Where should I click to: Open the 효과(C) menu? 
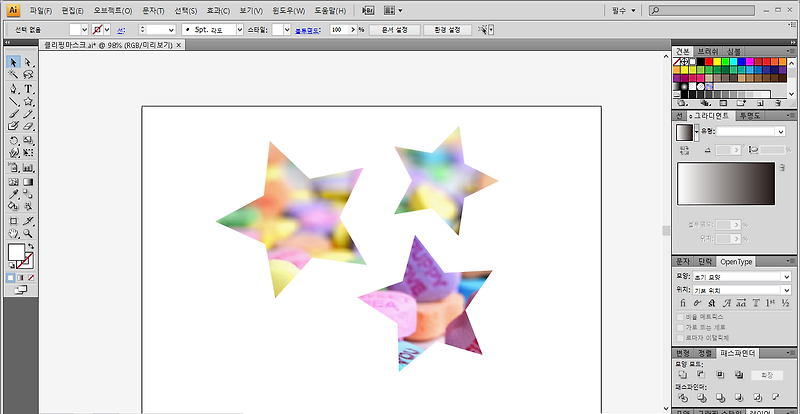pyautogui.click(x=218, y=11)
